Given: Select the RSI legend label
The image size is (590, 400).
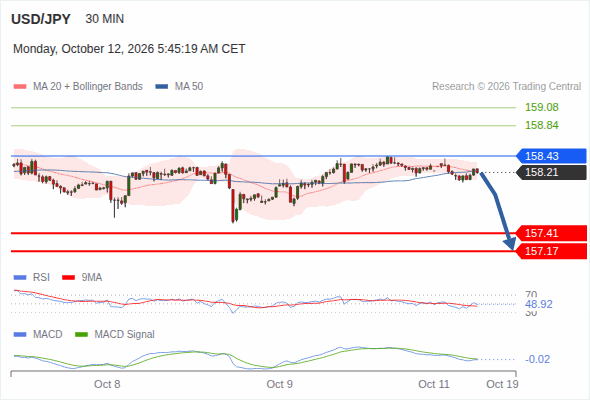Looking at the screenshot, I should click(x=41, y=278).
